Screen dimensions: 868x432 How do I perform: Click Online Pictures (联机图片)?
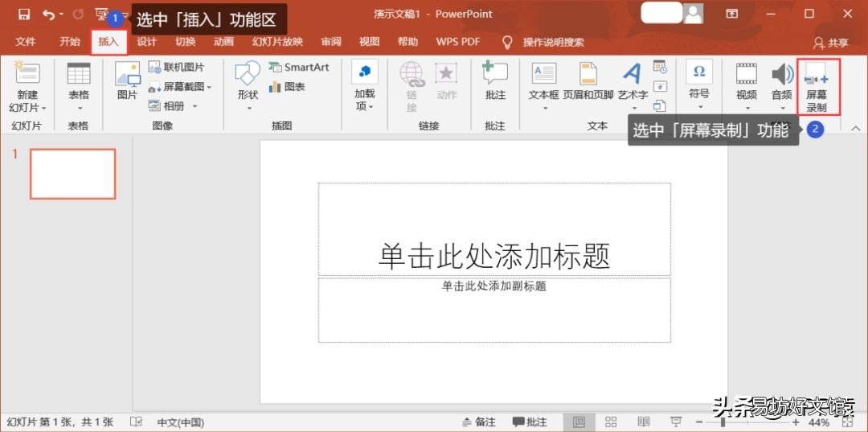(x=177, y=68)
